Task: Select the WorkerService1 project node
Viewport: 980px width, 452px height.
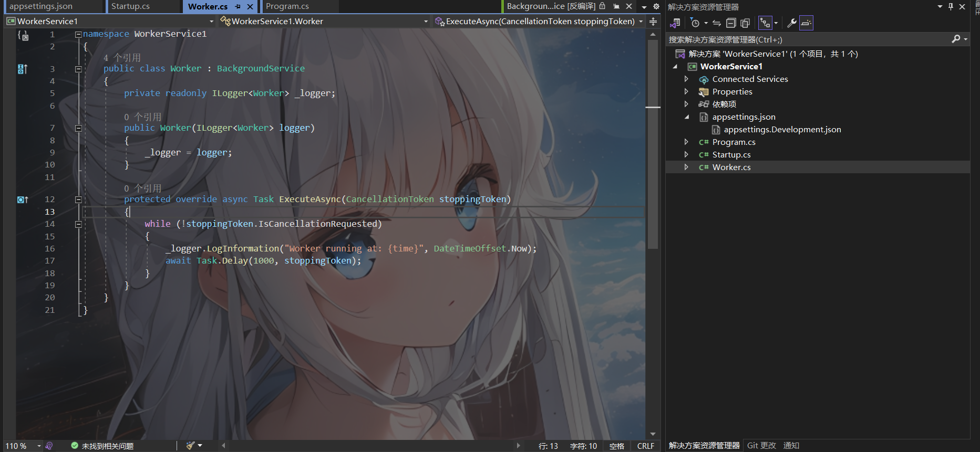Action: pos(731,67)
